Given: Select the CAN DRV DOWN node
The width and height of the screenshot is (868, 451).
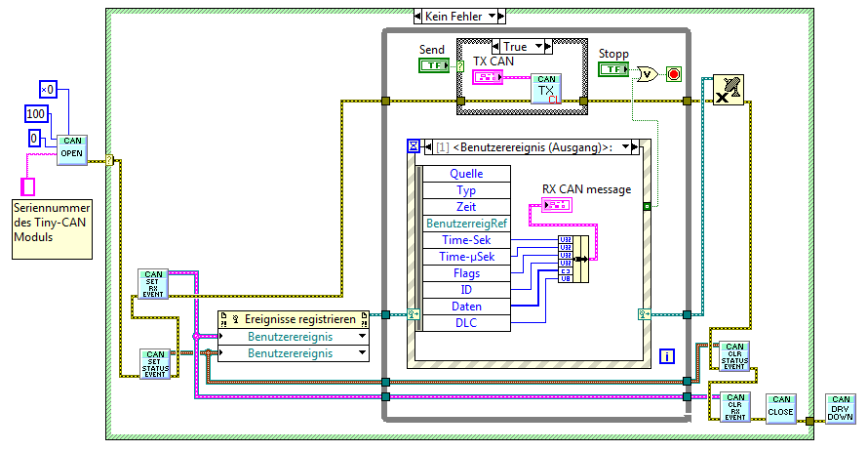Looking at the screenshot, I should pyautogui.click(x=841, y=408).
